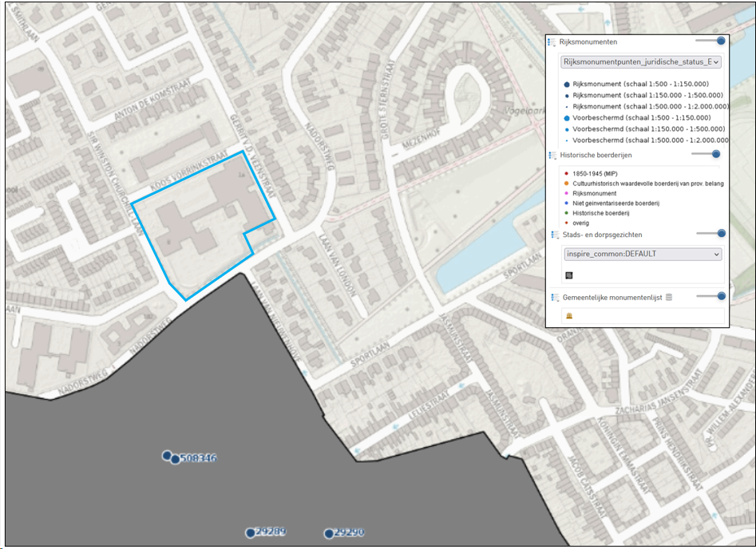Viewport: 756px width, 549px height.
Task: Click the 'overig' legend entry
Action: point(580,223)
